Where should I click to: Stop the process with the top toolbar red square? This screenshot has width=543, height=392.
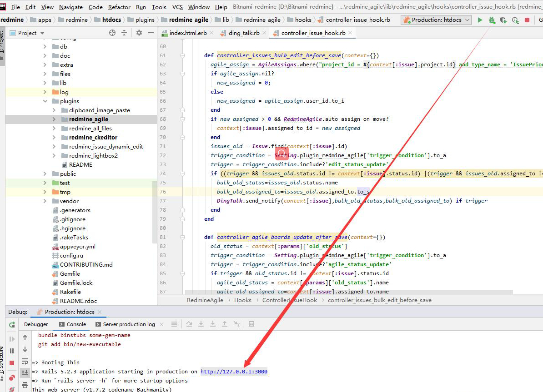point(527,20)
